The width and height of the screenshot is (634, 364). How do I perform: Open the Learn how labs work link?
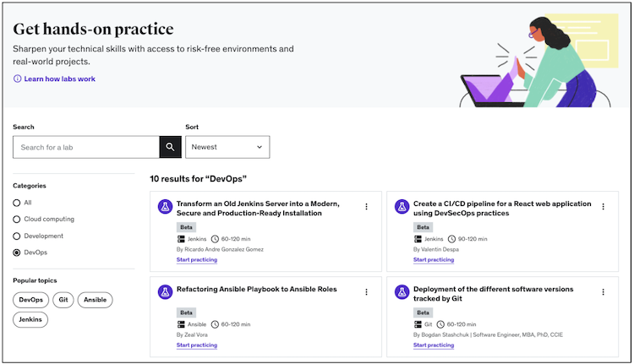(59, 79)
